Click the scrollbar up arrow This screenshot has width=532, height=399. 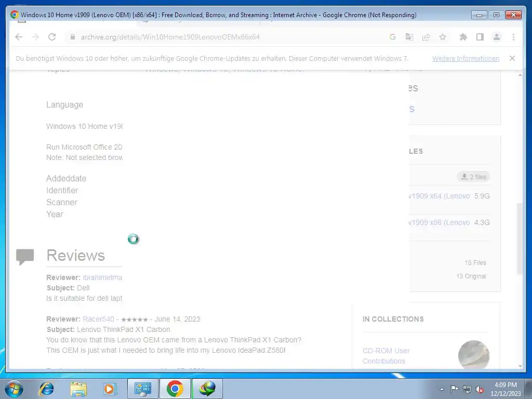520,75
